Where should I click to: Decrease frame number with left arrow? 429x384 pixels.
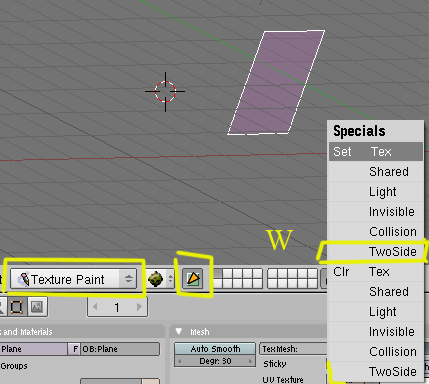(95, 307)
